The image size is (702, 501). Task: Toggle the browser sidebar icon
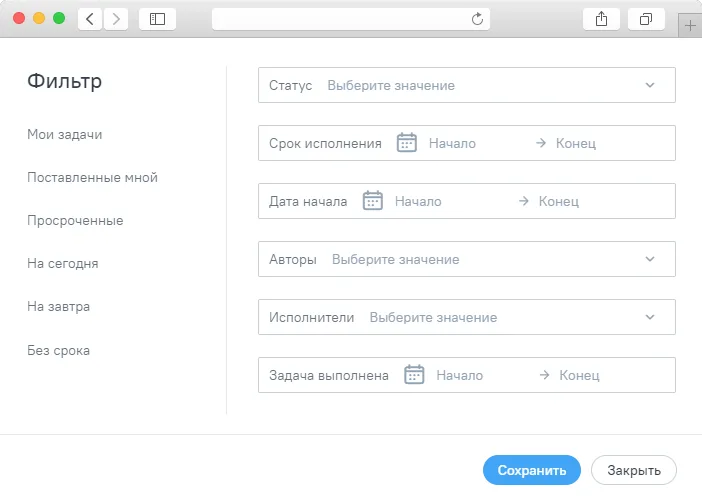158,19
